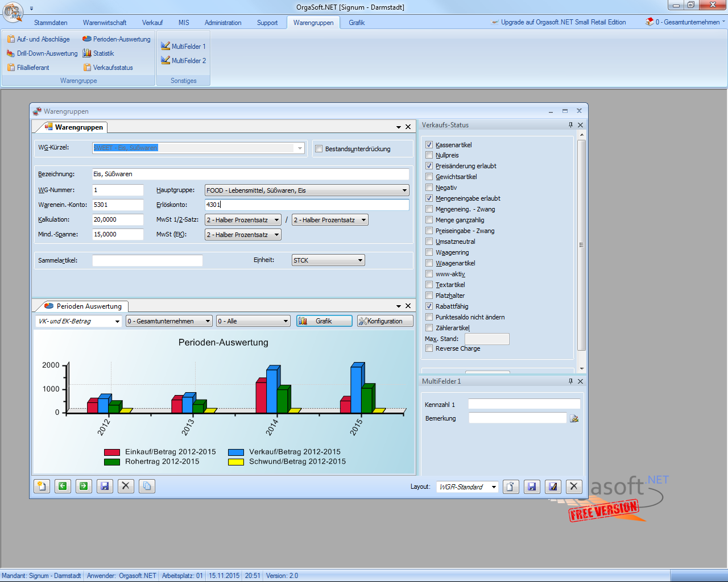Open the Drill-Down-Auswertung tool
728x582 pixels.
[43, 53]
